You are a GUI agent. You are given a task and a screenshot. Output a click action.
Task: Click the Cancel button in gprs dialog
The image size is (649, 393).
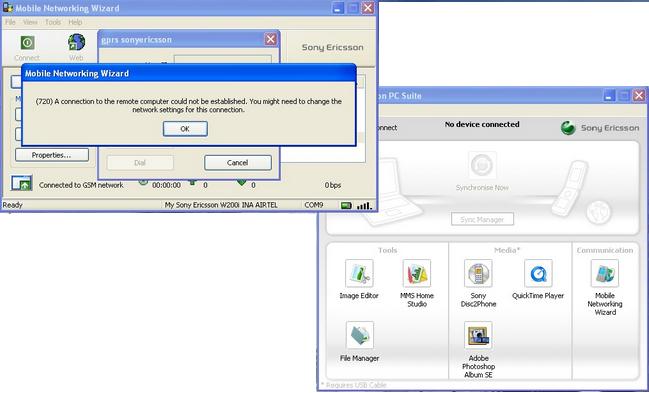click(238, 163)
